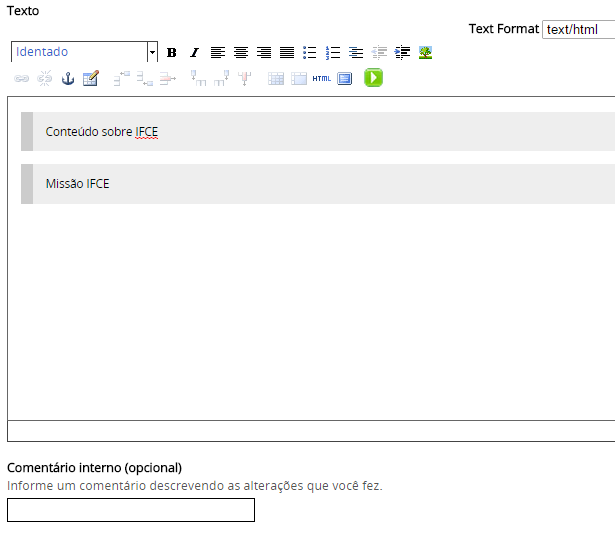Open the insert/edit table tool
Screen dimensions: 615x544
click(91, 78)
